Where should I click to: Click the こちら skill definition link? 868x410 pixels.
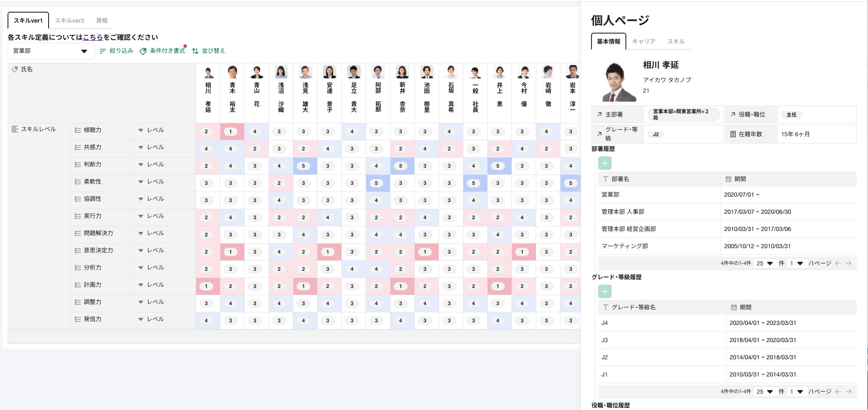tap(93, 37)
